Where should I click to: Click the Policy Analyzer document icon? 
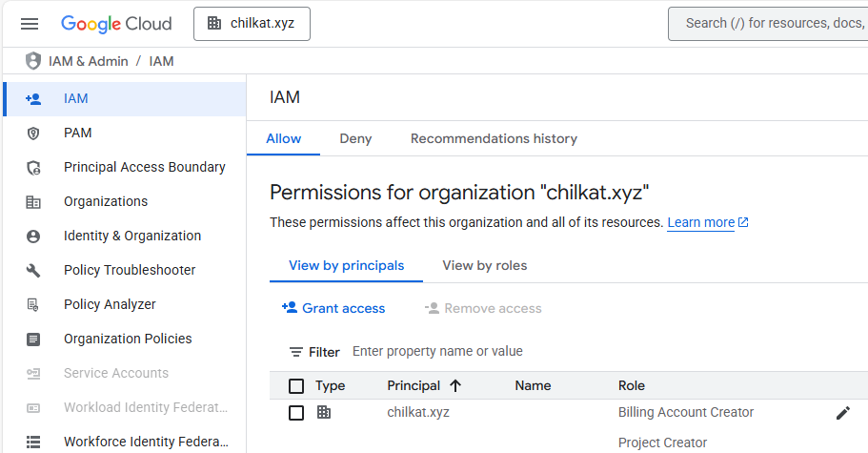(x=33, y=305)
